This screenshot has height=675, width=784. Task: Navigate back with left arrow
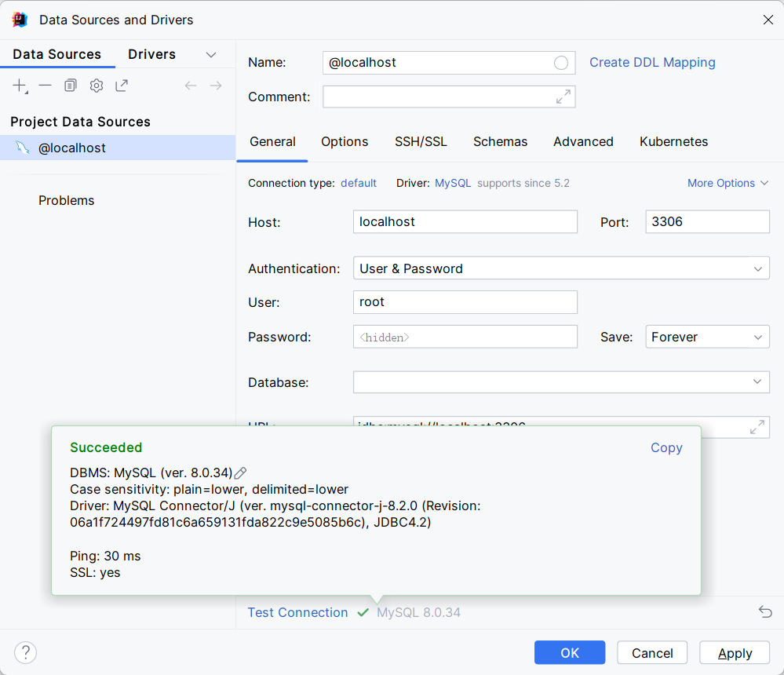[x=191, y=86]
